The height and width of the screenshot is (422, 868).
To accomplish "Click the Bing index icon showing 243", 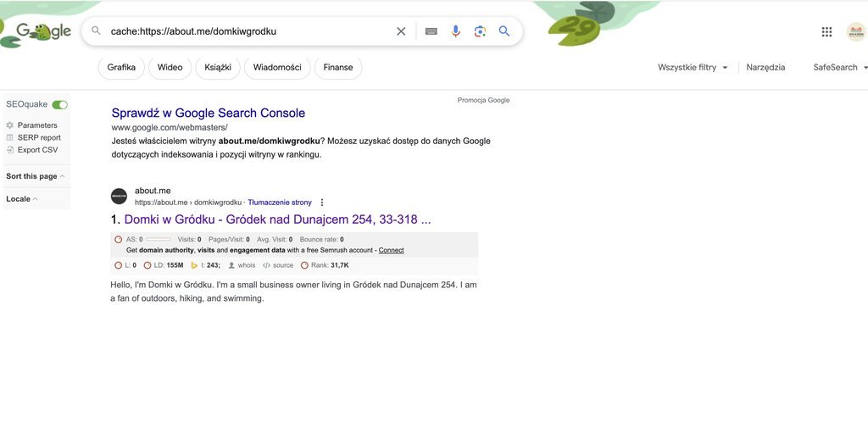I will pos(194,265).
